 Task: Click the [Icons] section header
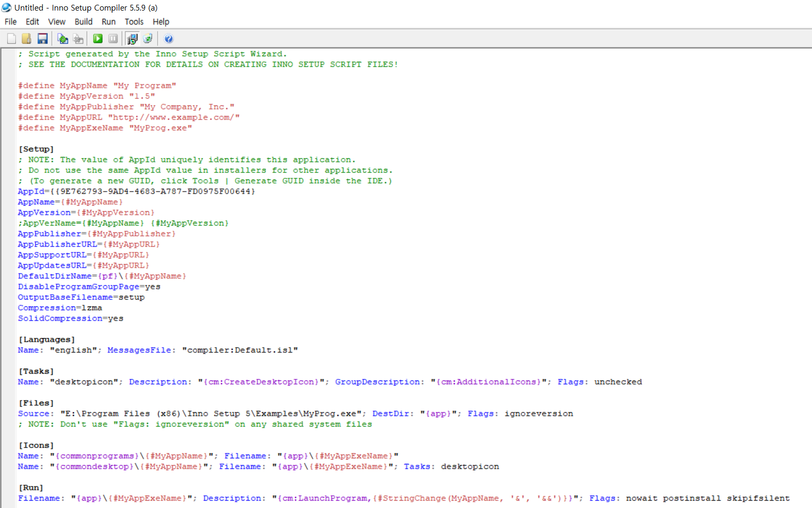pyautogui.click(x=36, y=446)
